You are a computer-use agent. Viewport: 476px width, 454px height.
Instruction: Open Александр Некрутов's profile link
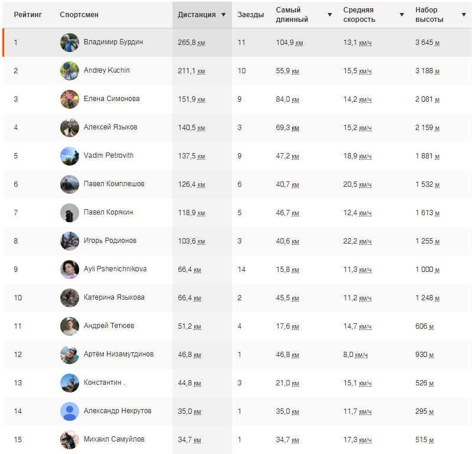[x=118, y=411]
